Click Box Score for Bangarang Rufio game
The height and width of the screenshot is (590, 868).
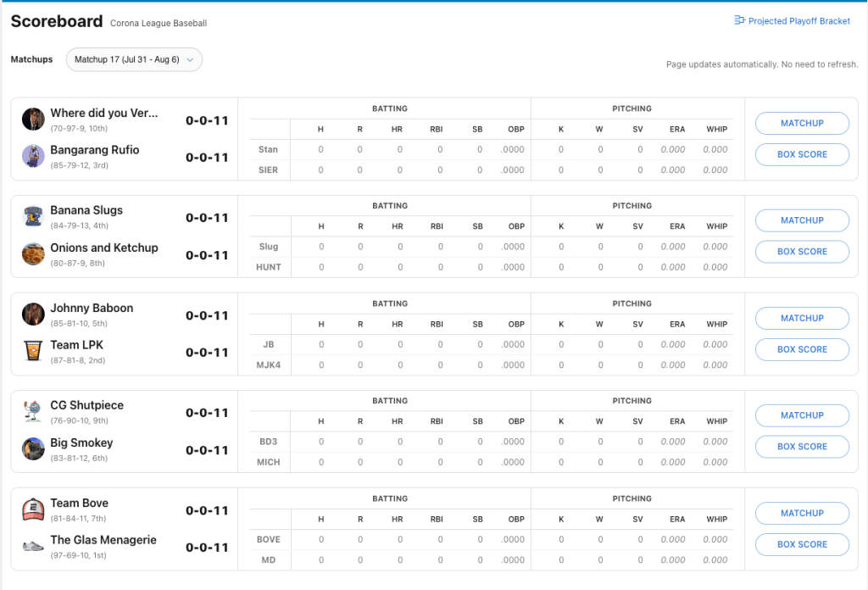[x=802, y=154]
